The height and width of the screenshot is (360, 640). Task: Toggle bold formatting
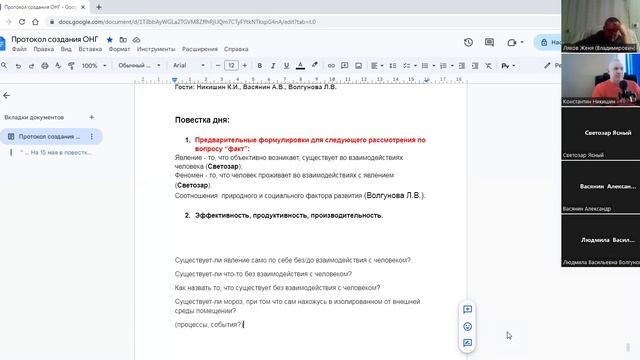tap(260, 66)
